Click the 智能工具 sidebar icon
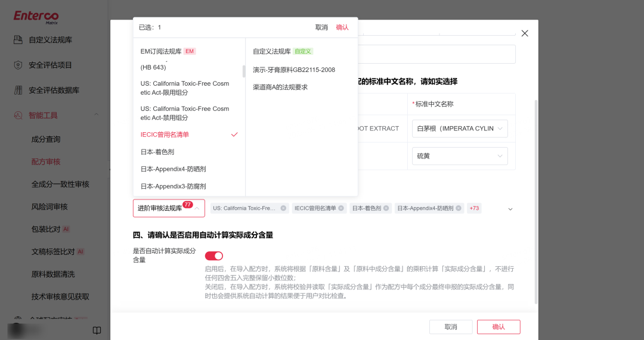The width and height of the screenshot is (644, 340). (18, 116)
